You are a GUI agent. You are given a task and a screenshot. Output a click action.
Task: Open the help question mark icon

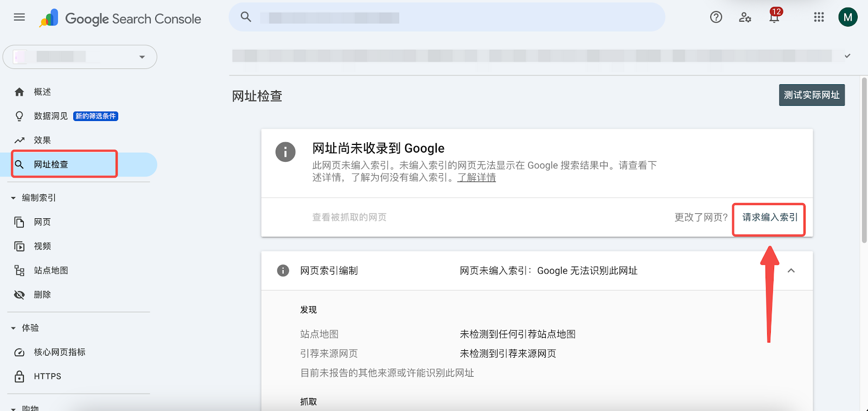point(716,17)
